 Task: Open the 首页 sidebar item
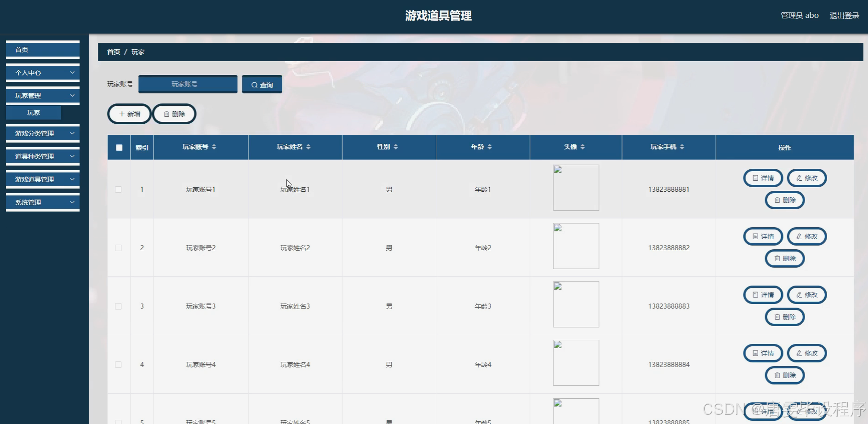(x=43, y=50)
